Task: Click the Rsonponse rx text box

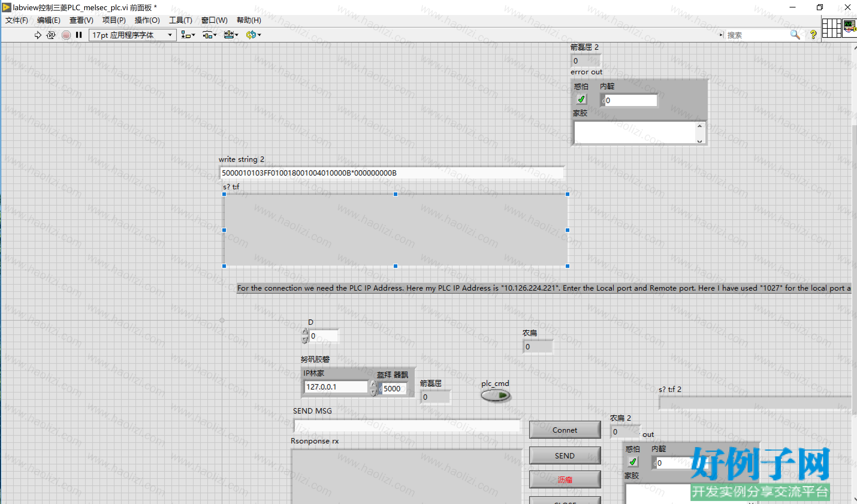Action: [x=407, y=477]
